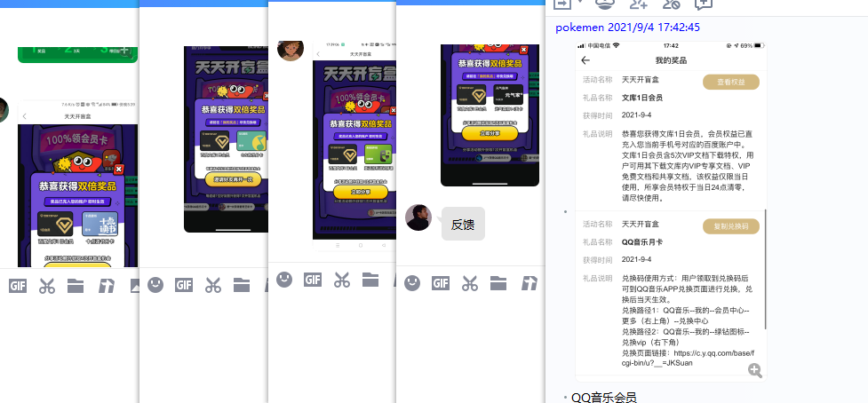Viewport: 868px width, 403px height.
Task: Click the back arrow beside 我的奖品
Action: pos(585,60)
